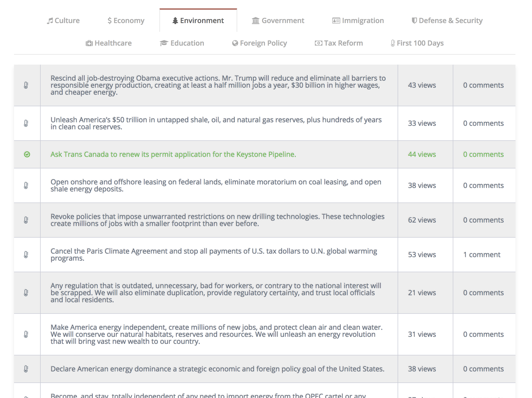Open the Keystone Pipeline promise link
Image resolution: width=532 pixels, height=398 pixels.
173,154
